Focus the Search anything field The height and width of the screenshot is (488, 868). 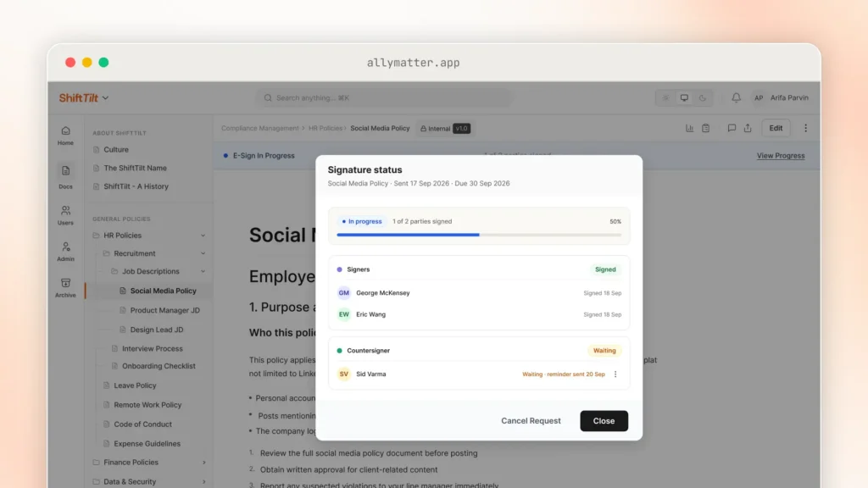[383, 98]
